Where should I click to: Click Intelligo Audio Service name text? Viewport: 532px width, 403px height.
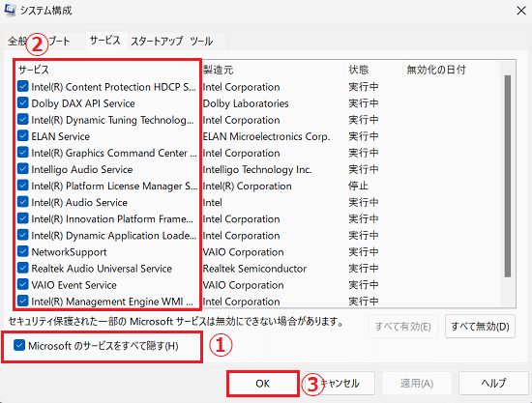82,169
